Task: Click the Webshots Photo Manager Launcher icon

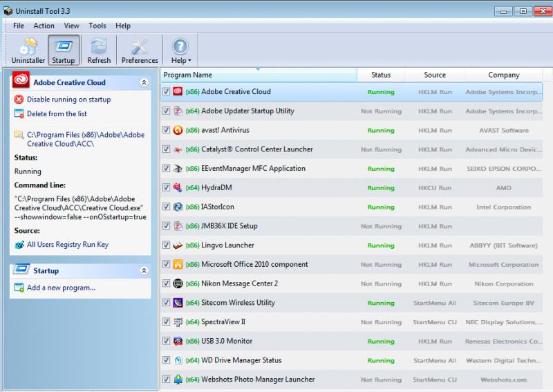Action: pyautogui.click(x=178, y=380)
